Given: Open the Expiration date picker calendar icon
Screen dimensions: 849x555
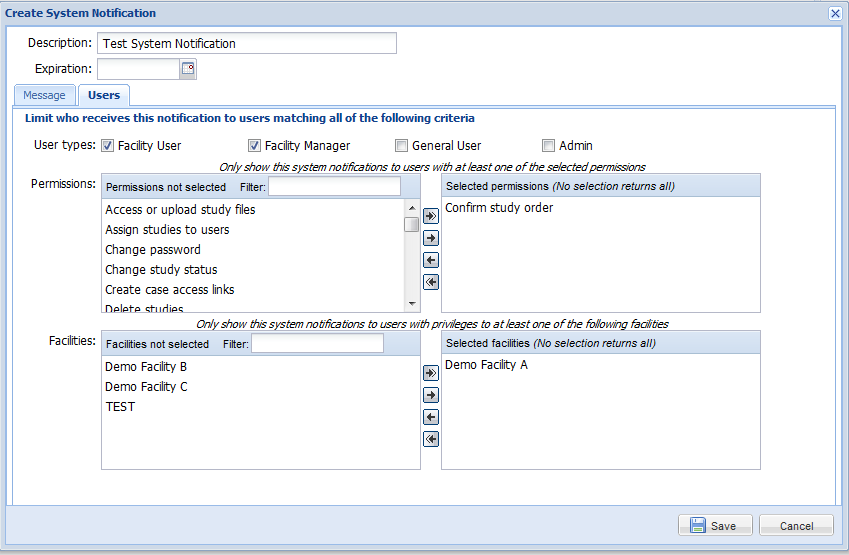Looking at the screenshot, I should (188, 69).
